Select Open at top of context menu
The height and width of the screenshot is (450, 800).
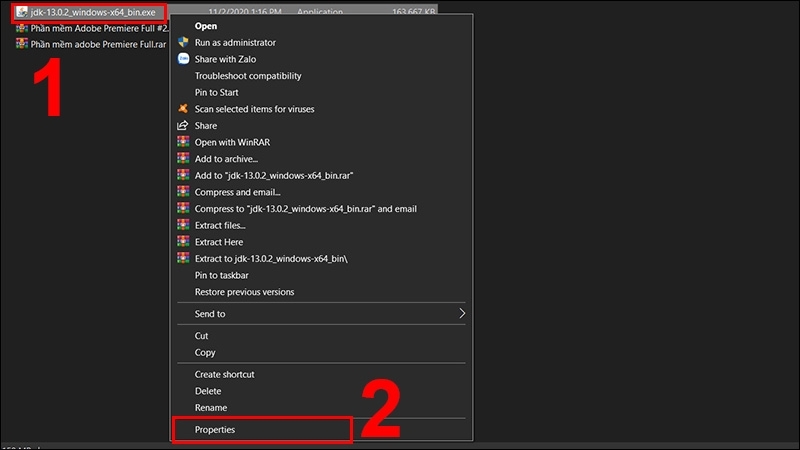pyautogui.click(x=206, y=26)
